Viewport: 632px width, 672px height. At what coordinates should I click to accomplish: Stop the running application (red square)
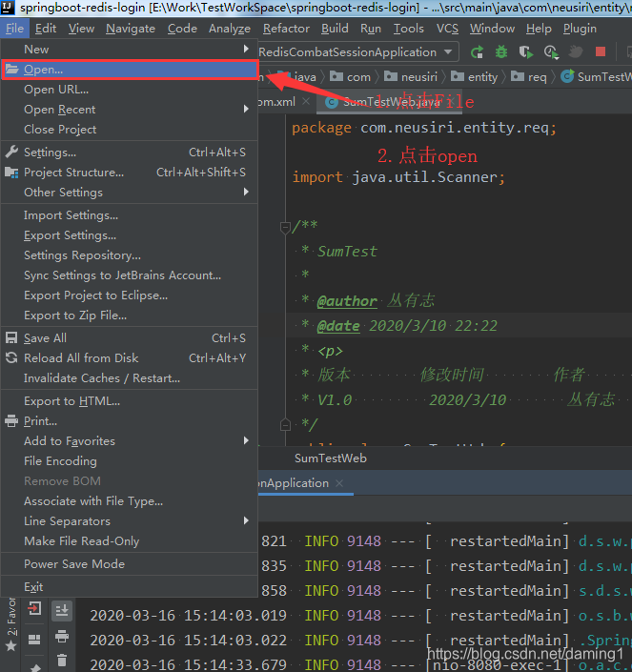pyautogui.click(x=601, y=51)
